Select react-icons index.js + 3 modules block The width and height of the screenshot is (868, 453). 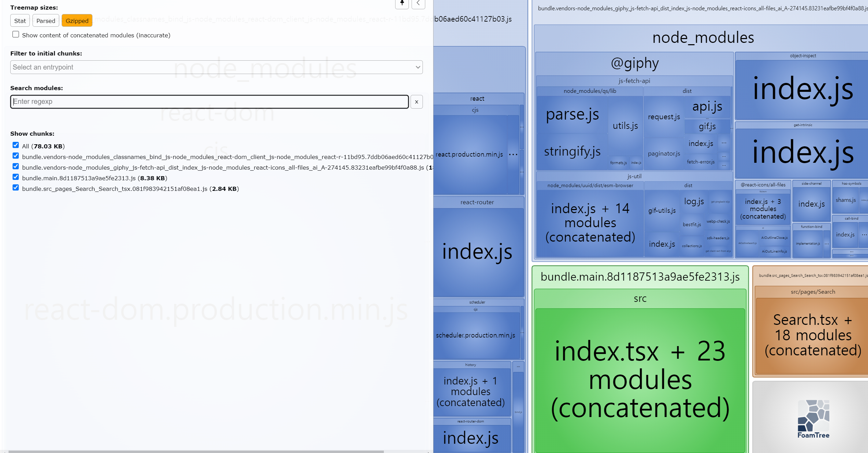[763, 209]
